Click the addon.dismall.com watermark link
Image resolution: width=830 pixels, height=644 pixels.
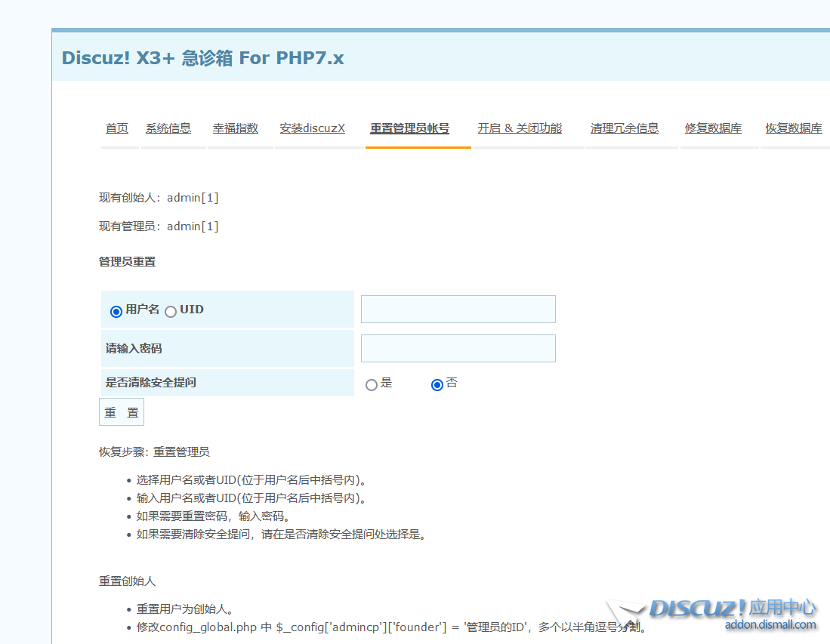770,625
